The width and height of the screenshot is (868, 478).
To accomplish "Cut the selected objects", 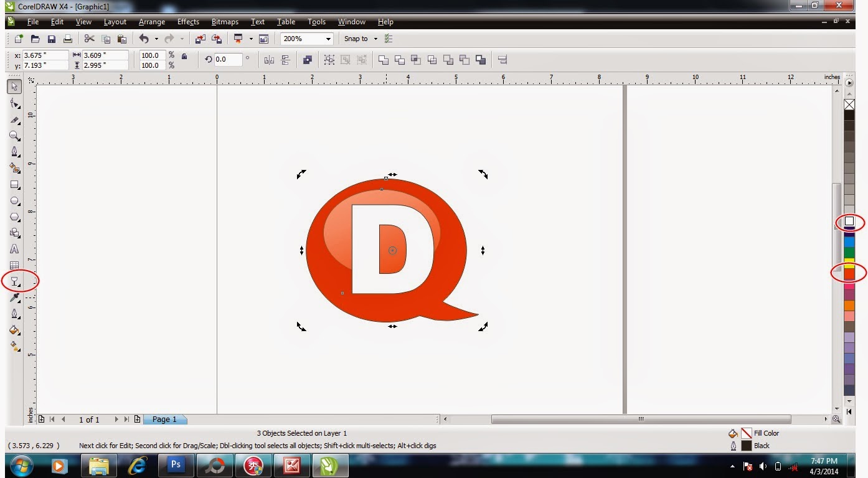I will [x=89, y=39].
